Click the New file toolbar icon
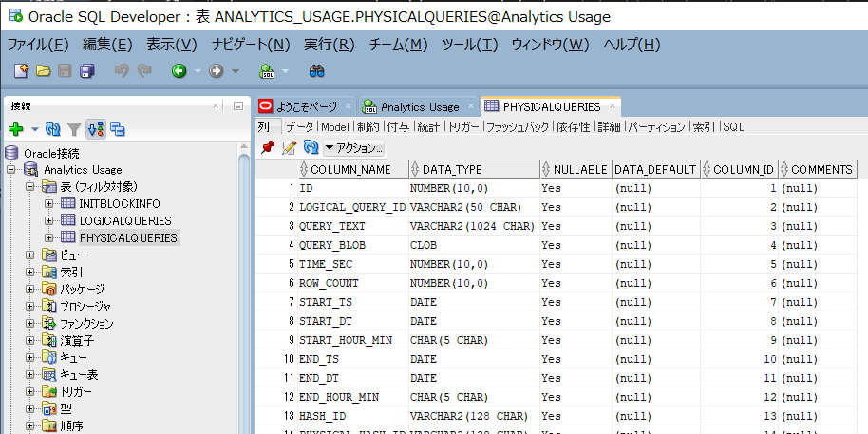 click(21, 71)
